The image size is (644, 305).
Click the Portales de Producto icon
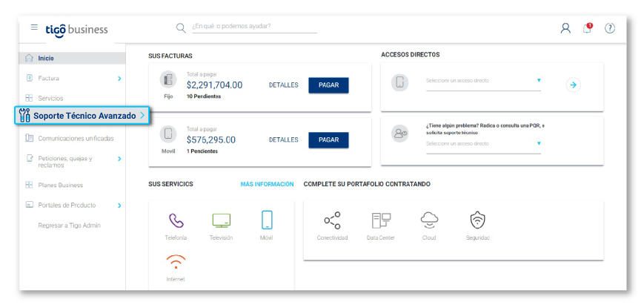pyautogui.click(x=29, y=205)
